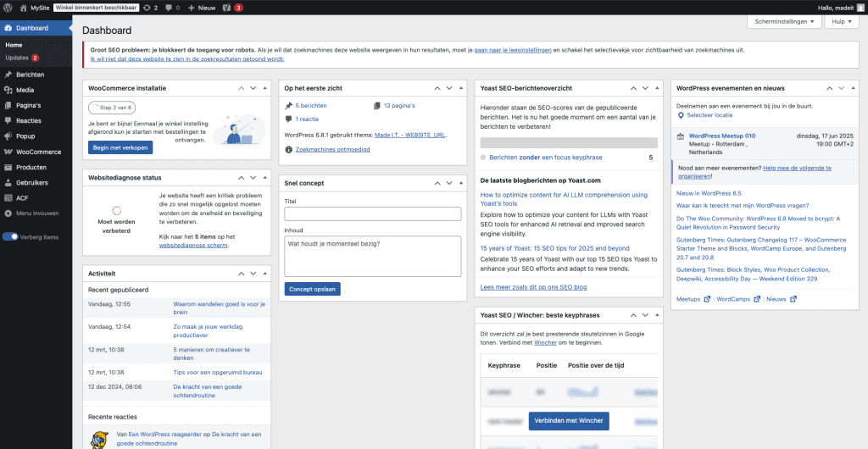Click Concept opslaan button
Screen dimensions: 868x449
pyautogui.click(x=312, y=289)
